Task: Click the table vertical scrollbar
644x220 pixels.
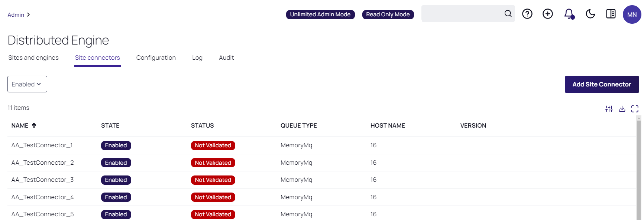Action: pos(638,167)
